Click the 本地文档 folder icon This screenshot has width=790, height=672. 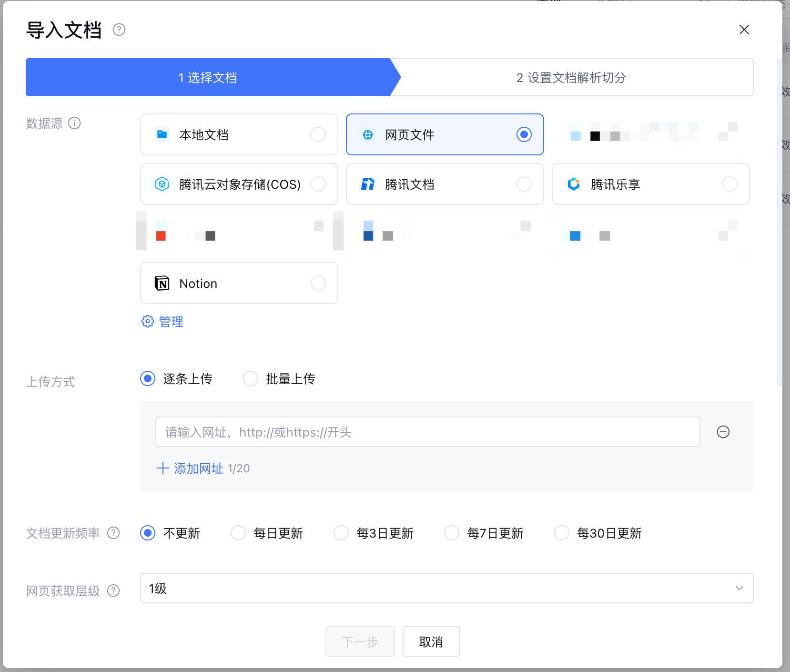coord(162,134)
